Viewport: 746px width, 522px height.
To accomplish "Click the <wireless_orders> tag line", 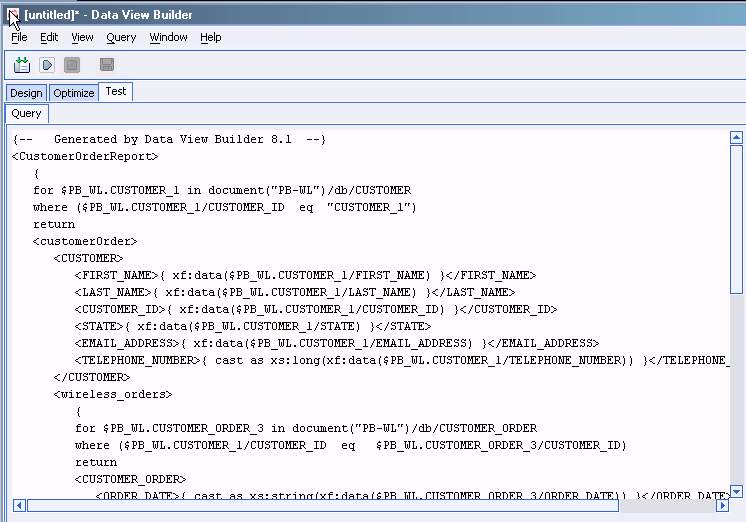I will coord(113,394).
